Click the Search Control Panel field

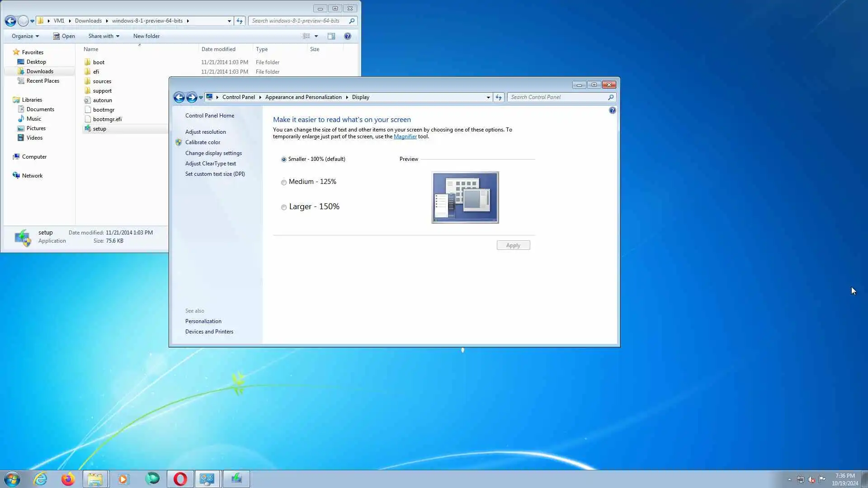coord(558,97)
